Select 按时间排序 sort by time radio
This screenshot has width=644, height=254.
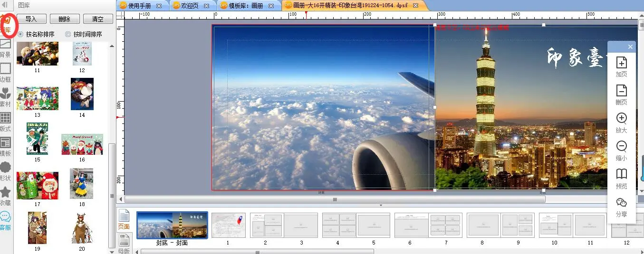coord(68,34)
